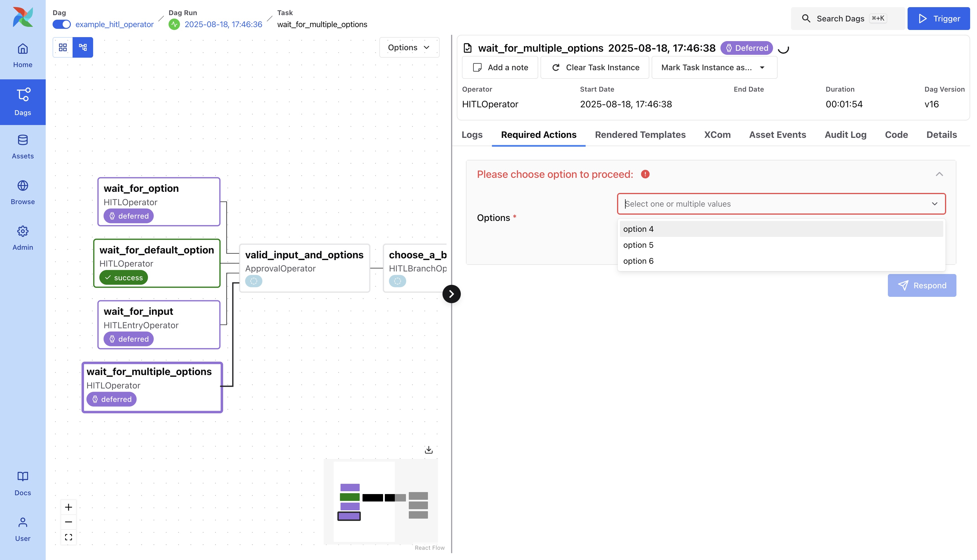Click the red error indicator icon
Image resolution: width=977 pixels, height=560 pixels.
pos(645,174)
